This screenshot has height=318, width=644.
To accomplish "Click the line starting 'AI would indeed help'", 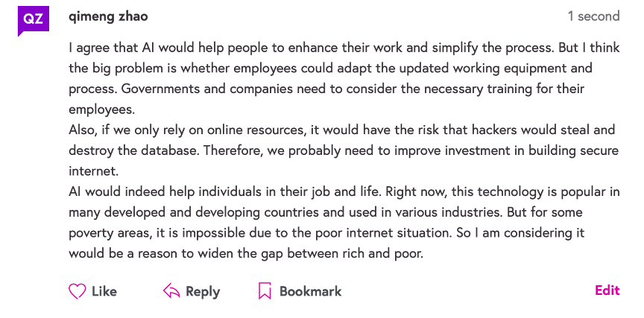I will [x=344, y=191].
